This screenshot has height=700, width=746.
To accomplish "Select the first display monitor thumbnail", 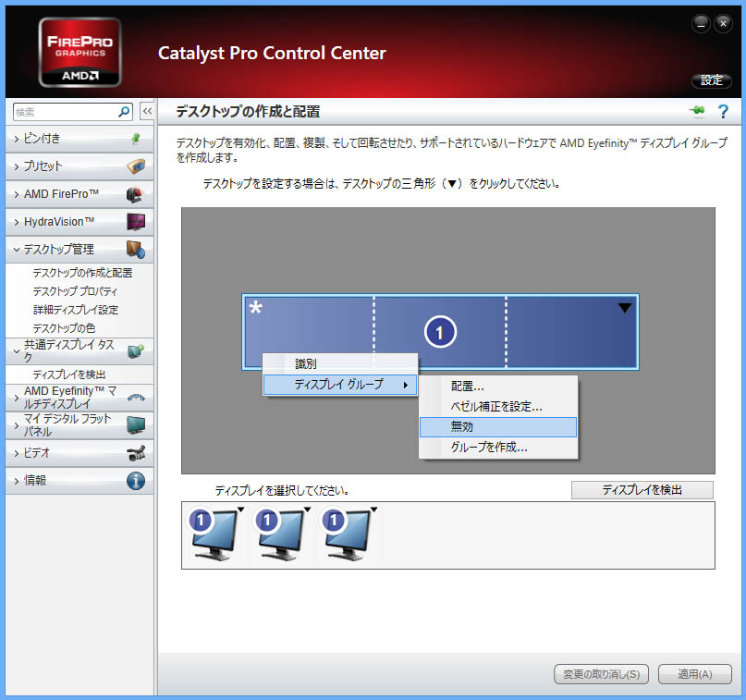I will [214, 534].
